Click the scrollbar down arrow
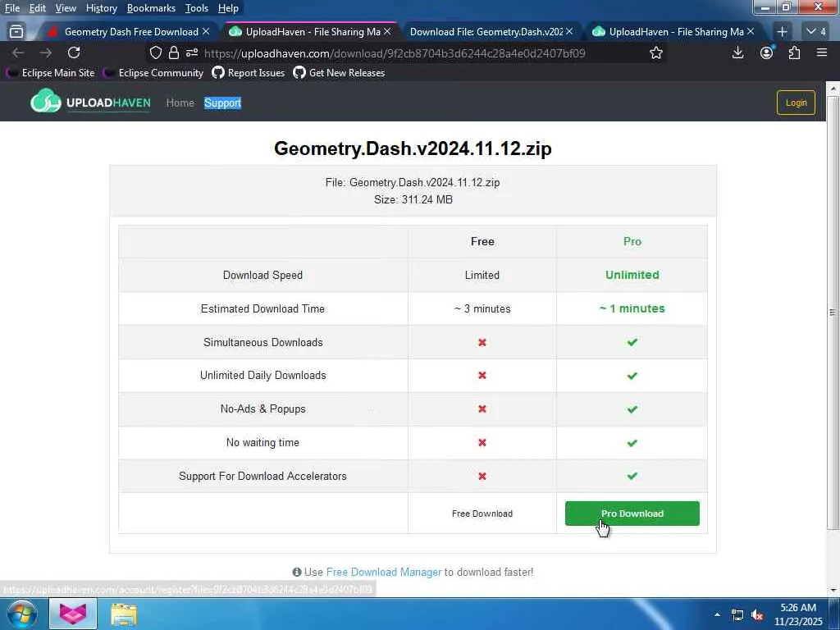Viewport: 840px width, 630px height. point(833,590)
